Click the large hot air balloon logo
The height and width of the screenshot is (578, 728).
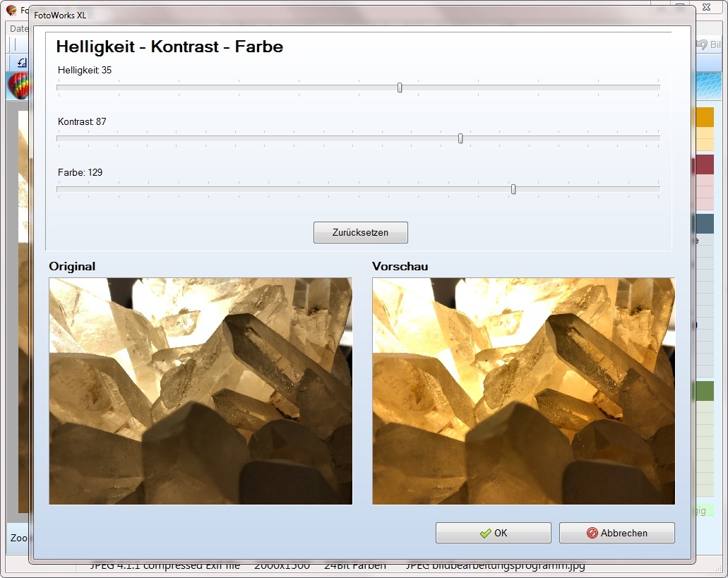[x=18, y=85]
